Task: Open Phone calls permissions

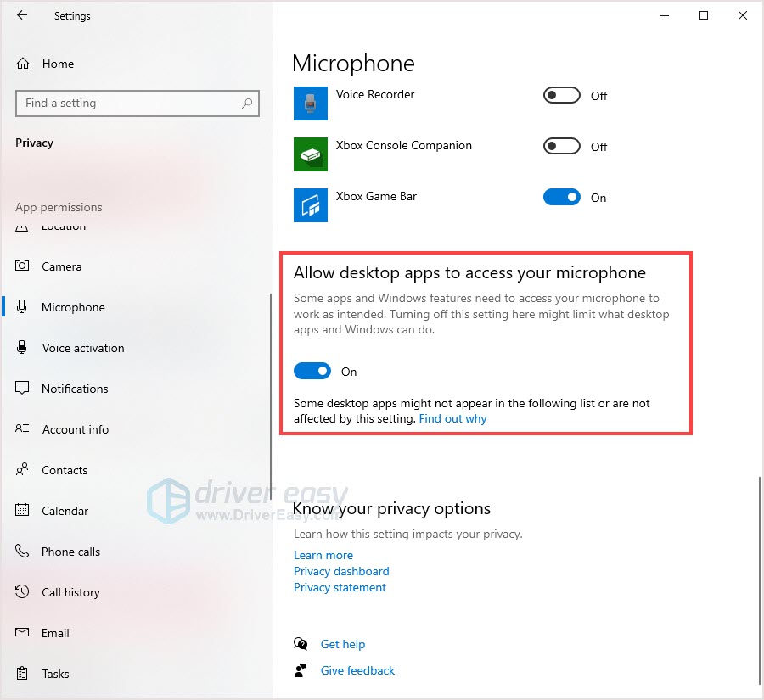Action: pos(70,552)
